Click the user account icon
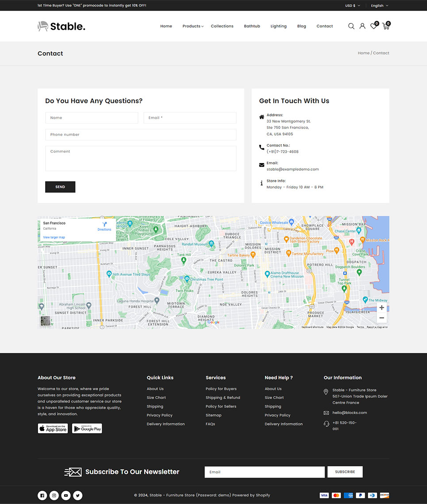Screen dimensions: 427x504 pyautogui.click(x=362, y=26)
